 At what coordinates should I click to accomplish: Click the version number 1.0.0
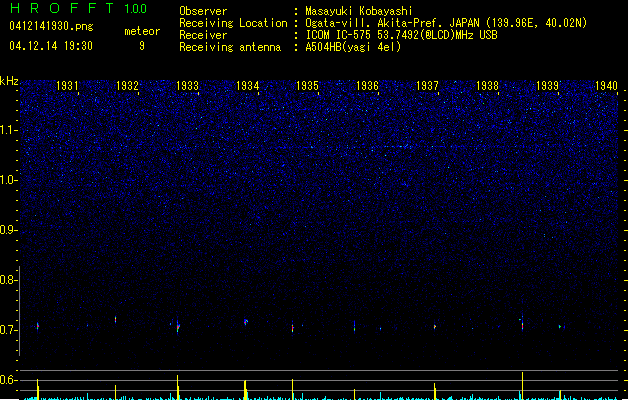135,9
